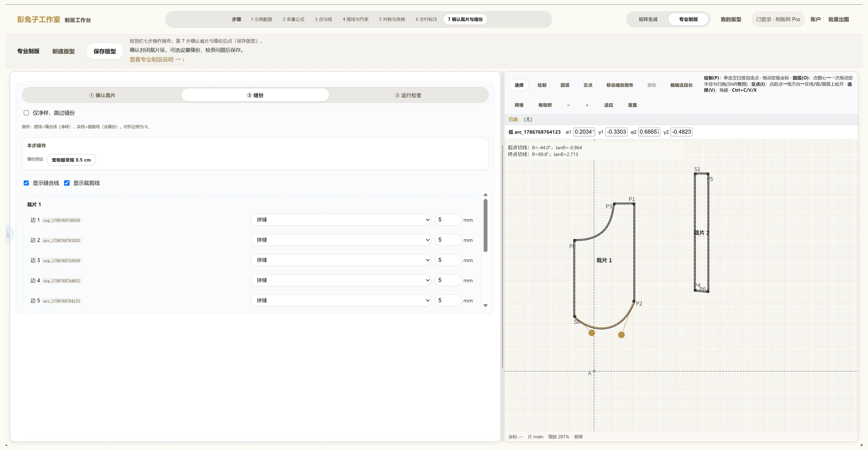Edit the γ2 value field
This screenshot has height=450, width=868.
click(x=681, y=132)
